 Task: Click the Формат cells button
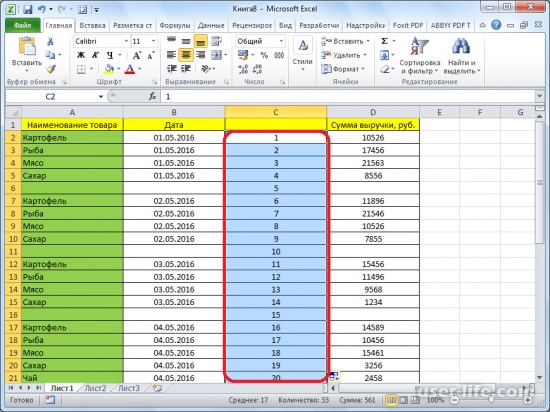(x=343, y=69)
